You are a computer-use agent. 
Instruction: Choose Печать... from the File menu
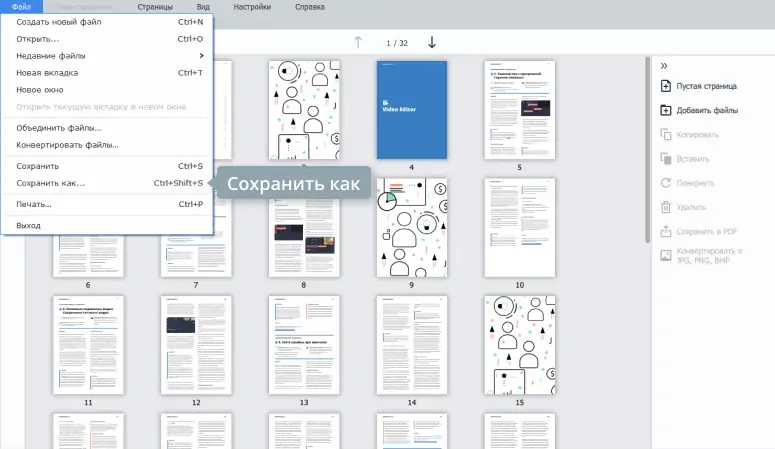(x=34, y=205)
